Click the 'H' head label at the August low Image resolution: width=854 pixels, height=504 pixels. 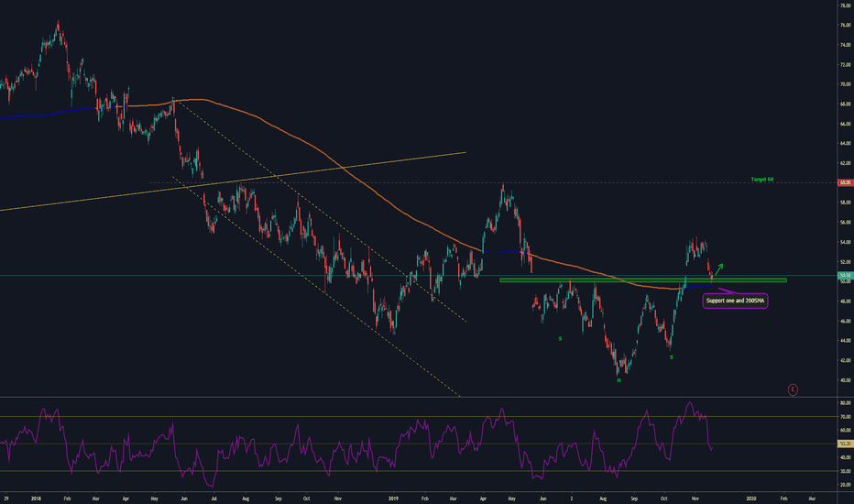pos(619,379)
